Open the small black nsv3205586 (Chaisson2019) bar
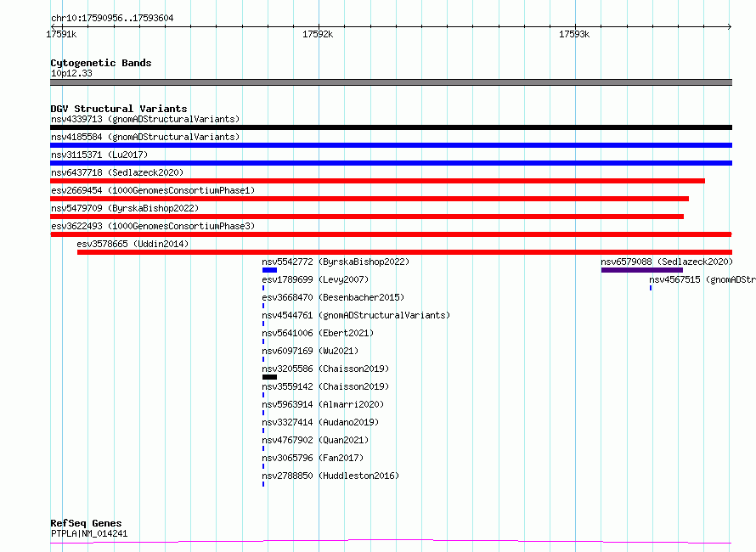This screenshot has height=552, width=756. tap(269, 377)
